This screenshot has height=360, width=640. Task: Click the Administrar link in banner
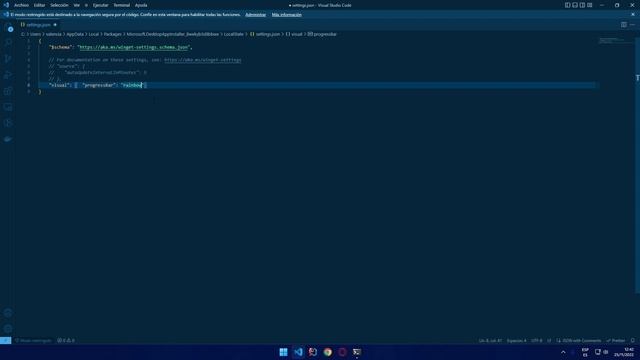(x=256, y=15)
